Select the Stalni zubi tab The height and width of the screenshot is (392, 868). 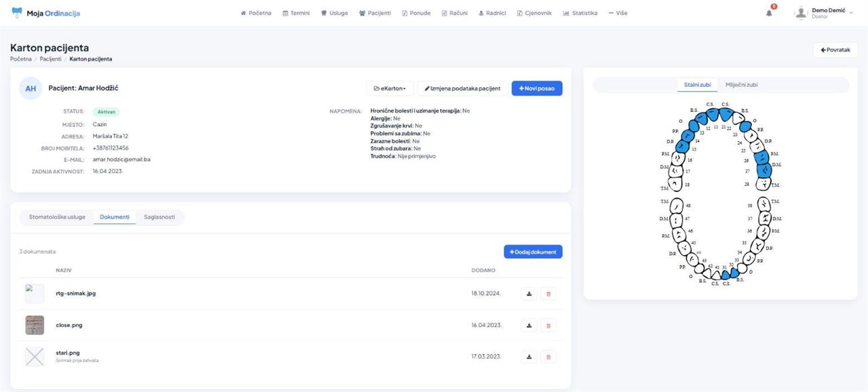(x=697, y=85)
